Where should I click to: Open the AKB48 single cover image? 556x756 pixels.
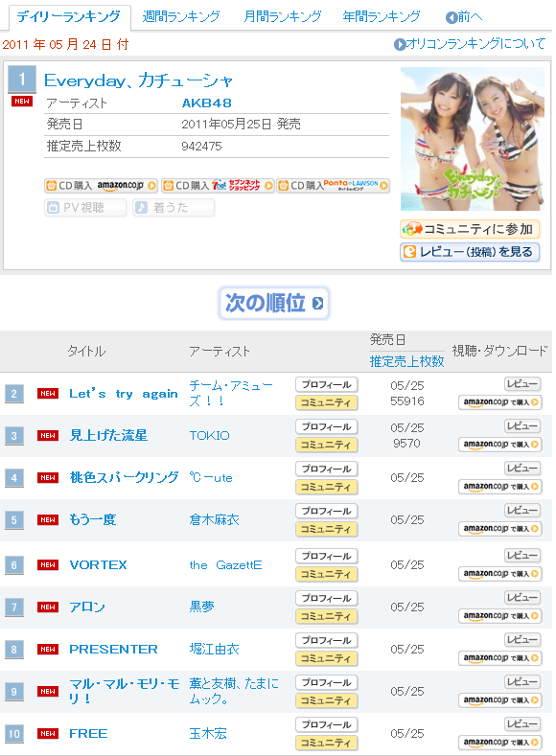point(472,139)
